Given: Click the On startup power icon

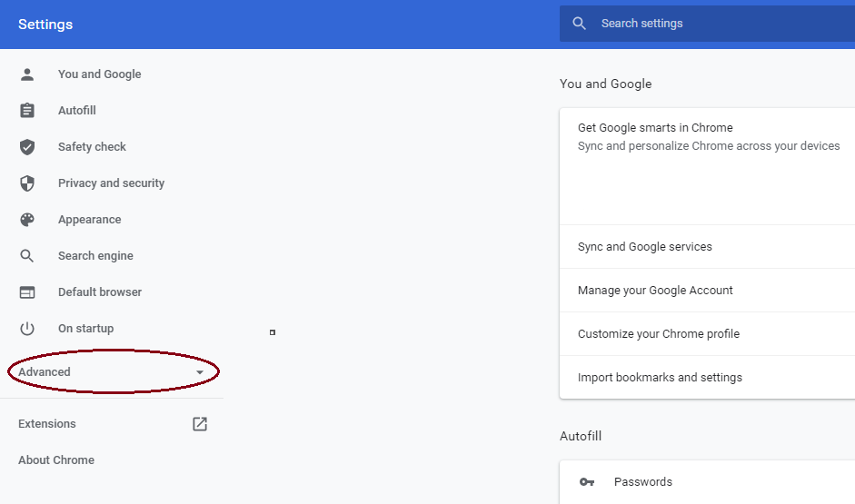Looking at the screenshot, I should point(26,329).
